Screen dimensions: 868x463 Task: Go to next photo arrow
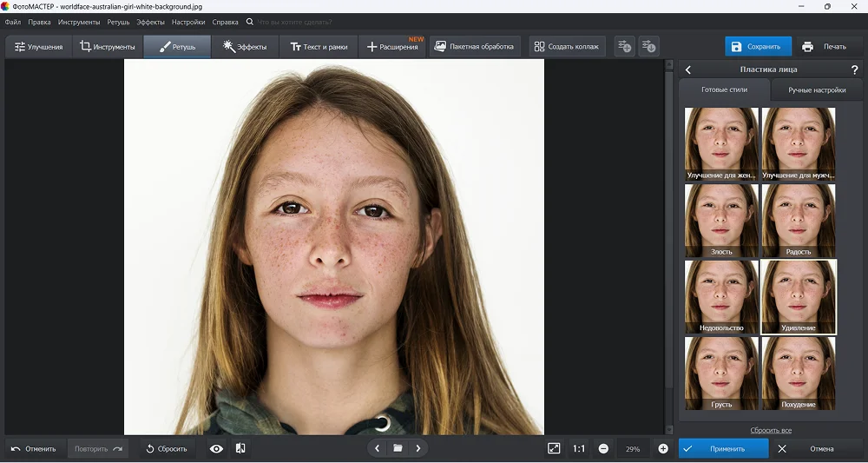[418, 448]
